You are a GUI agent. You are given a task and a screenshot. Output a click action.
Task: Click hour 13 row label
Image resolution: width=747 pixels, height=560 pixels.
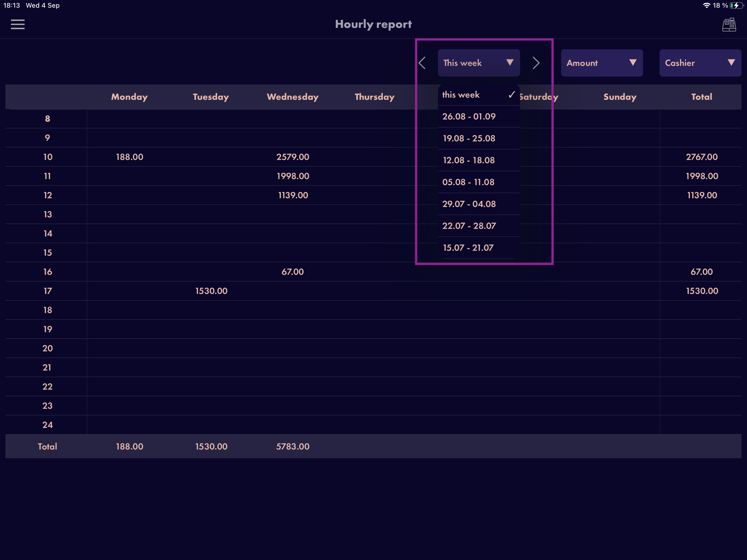click(x=48, y=214)
